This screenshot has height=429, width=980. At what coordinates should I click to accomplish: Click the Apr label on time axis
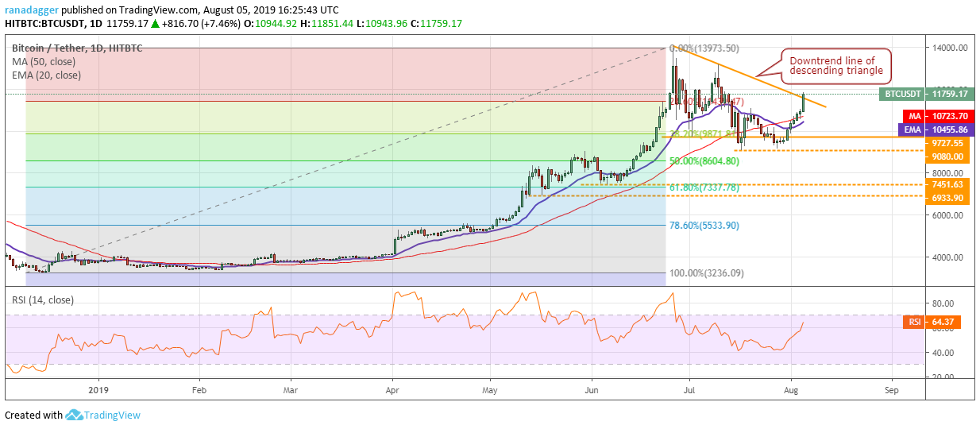coord(392,392)
